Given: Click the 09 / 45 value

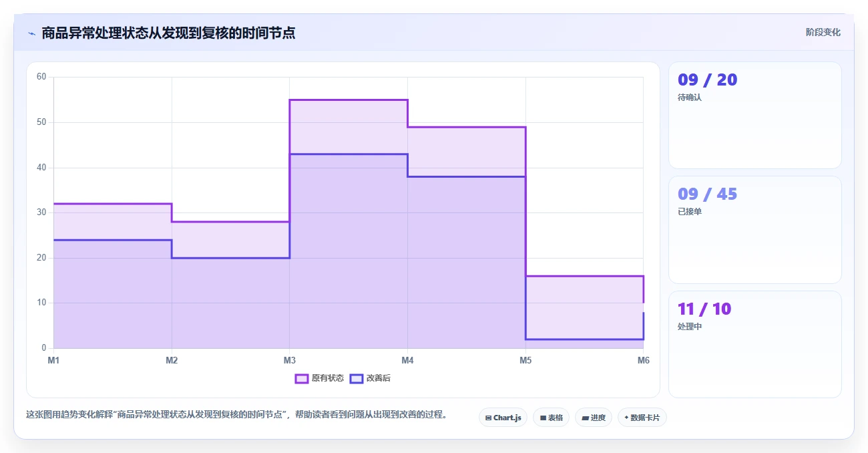Looking at the screenshot, I should coord(707,194).
